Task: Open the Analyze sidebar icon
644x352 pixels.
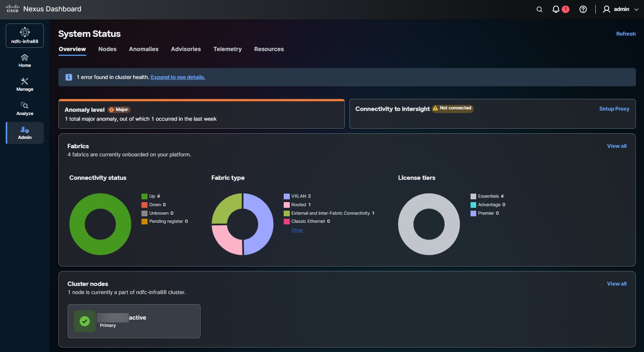Action: pos(25,109)
